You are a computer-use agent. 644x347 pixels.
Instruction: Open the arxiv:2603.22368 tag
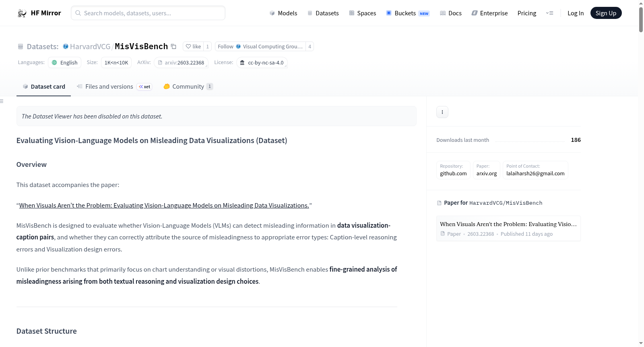[181, 62]
